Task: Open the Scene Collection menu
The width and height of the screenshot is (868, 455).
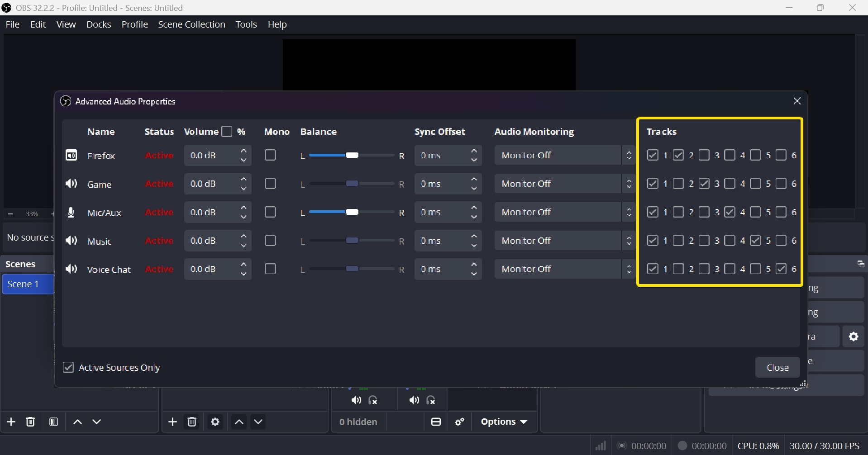Action: 191,24
